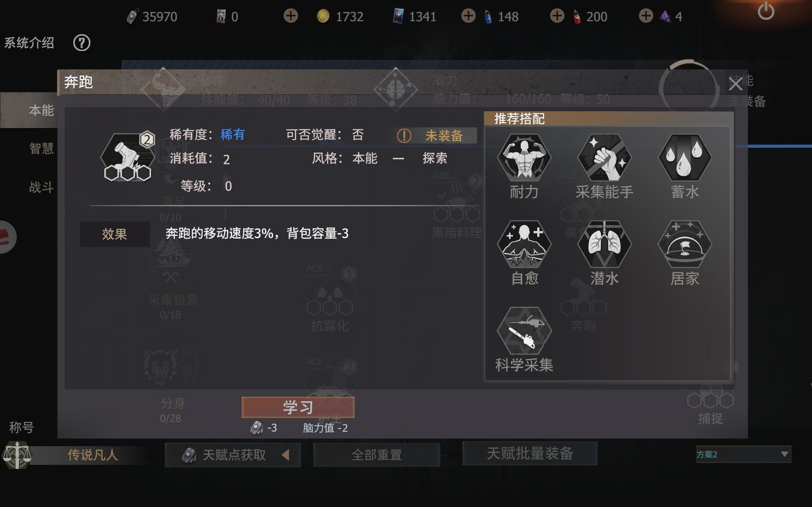This screenshot has height=507, width=812.
Task: Select the 科学采集 chainsaw icon
Action: [x=524, y=330]
